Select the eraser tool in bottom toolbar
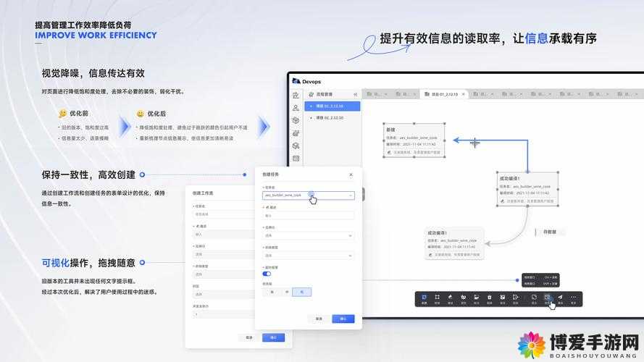The width and height of the screenshot is (644, 362). [x=450, y=298]
